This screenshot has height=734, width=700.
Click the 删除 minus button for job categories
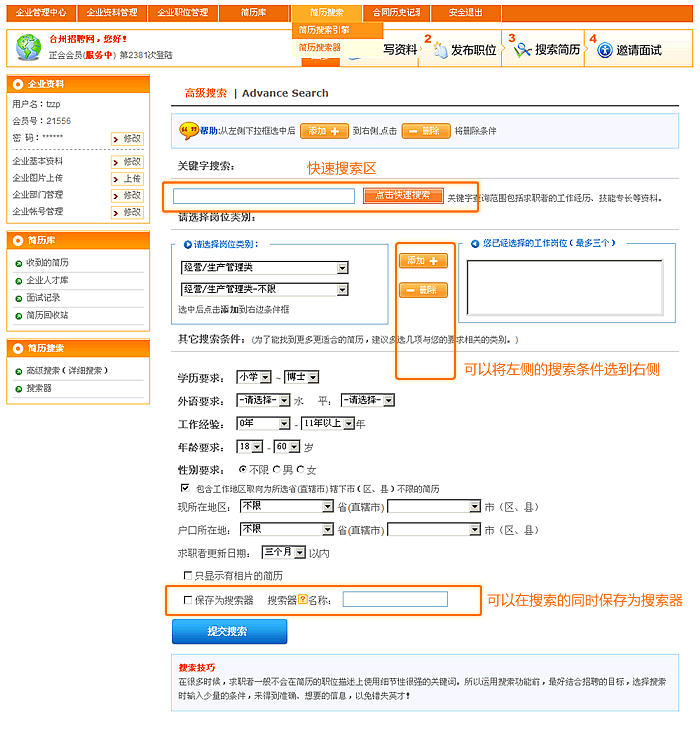coord(423,290)
